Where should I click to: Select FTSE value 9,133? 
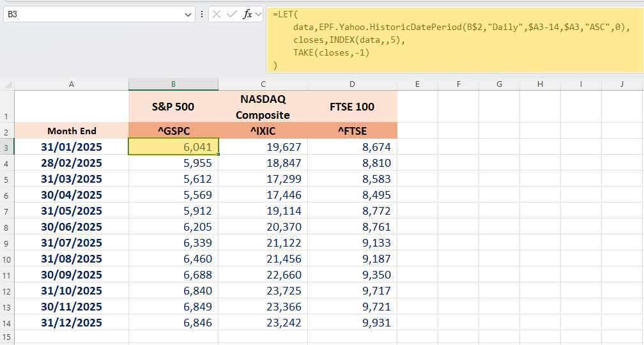click(x=353, y=243)
